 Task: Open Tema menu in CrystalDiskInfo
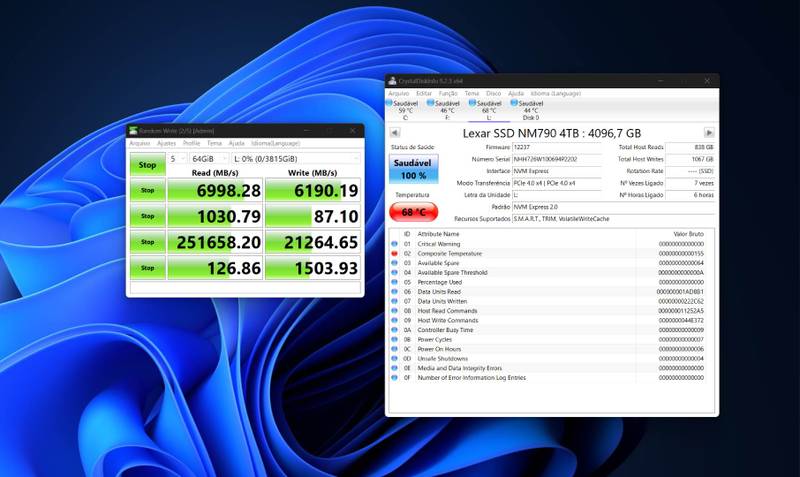(x=471, y=93)
